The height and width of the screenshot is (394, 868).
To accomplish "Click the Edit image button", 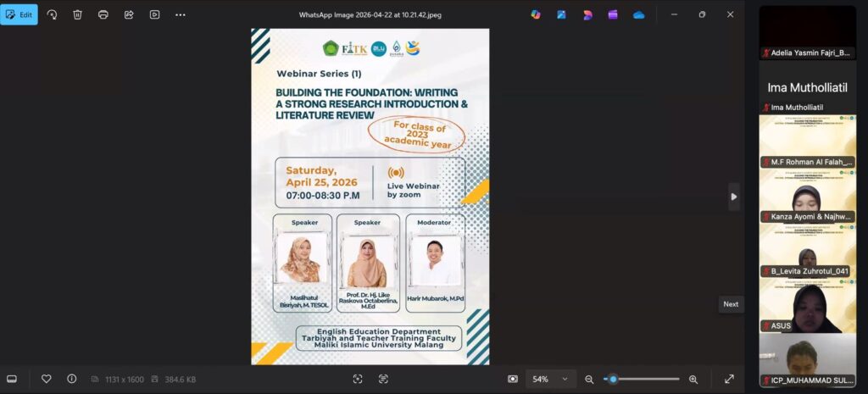I will tap(19, 14).
